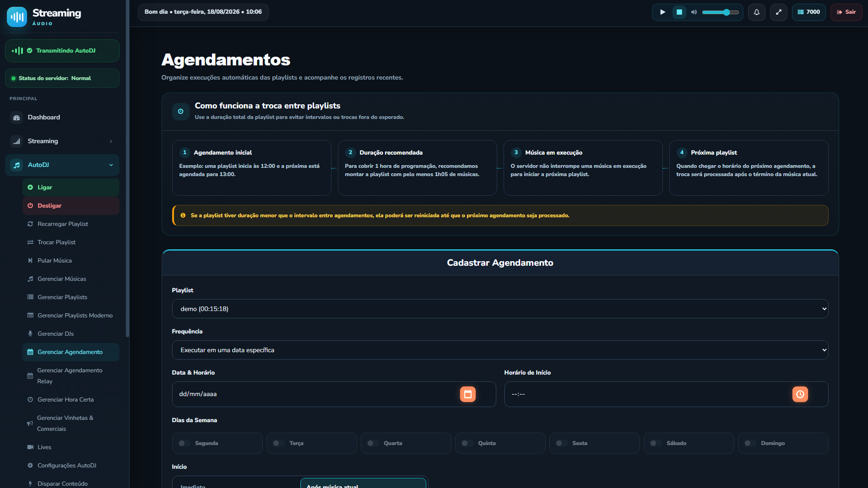
Task: Toggle the Segunda weekday switch
Action: tap(184, 443)
